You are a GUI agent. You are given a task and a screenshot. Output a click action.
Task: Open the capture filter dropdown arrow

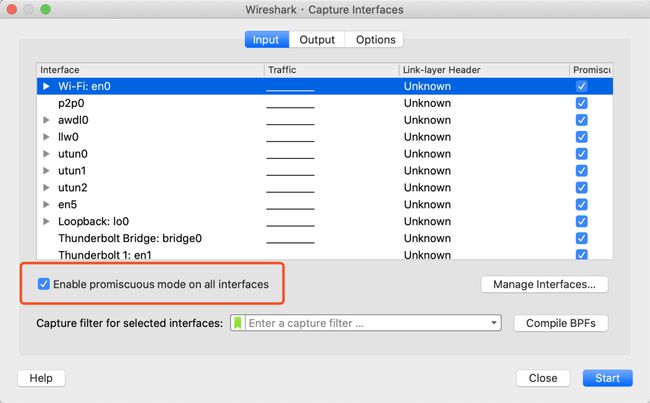point(494,323)
